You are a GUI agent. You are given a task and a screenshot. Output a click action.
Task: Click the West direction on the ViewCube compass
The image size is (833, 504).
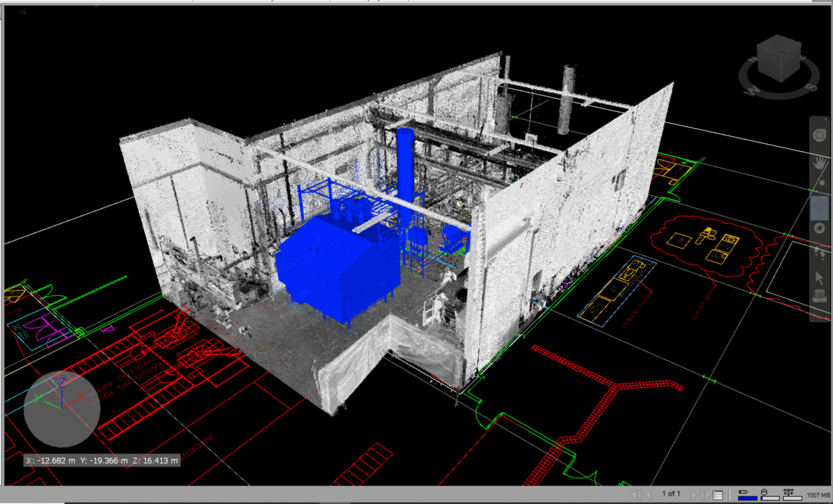(754, 89)
